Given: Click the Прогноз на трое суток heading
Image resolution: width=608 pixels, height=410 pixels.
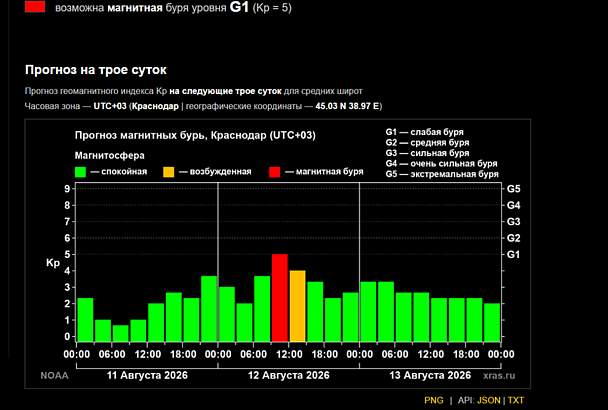Looking at the screenshot, I should pos(96,70).
